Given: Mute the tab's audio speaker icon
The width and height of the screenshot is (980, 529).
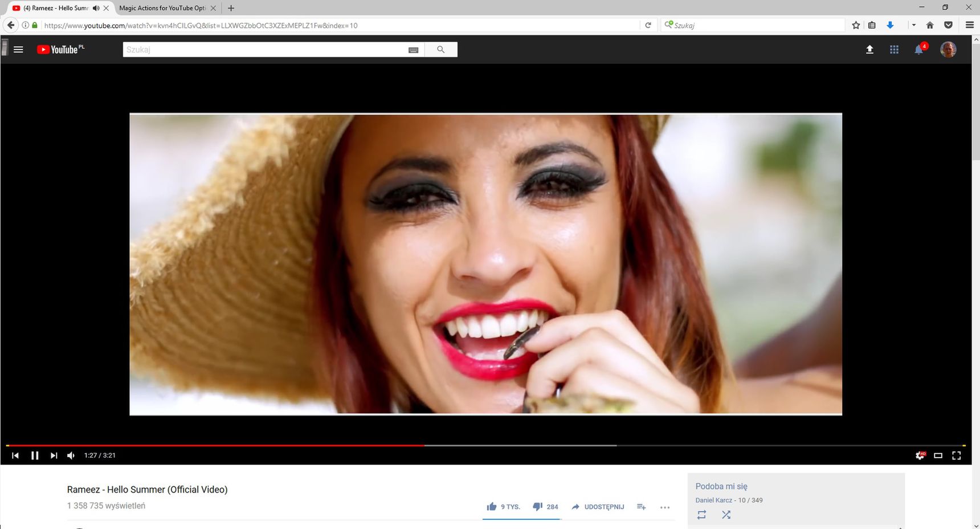Looking at the screenshot, I should (96, 8).
